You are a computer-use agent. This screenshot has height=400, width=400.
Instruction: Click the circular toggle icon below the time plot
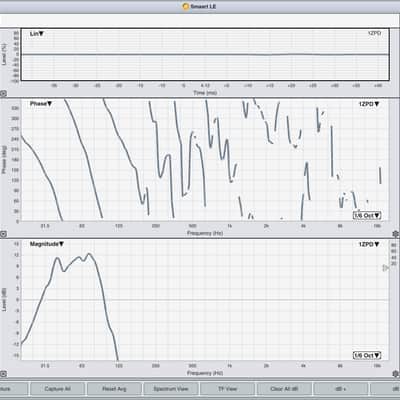pyautogui.click(x=3, y=94)
